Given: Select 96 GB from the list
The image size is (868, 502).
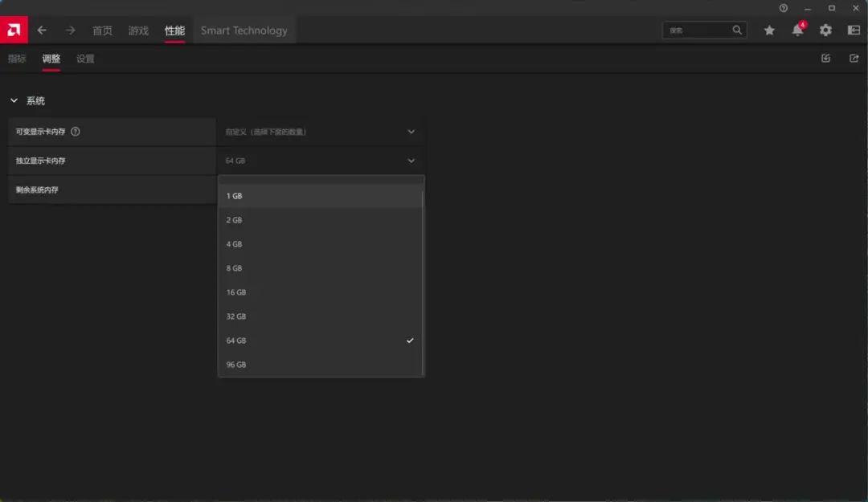Looking at the screenshot, I should [x=320, y=365].
